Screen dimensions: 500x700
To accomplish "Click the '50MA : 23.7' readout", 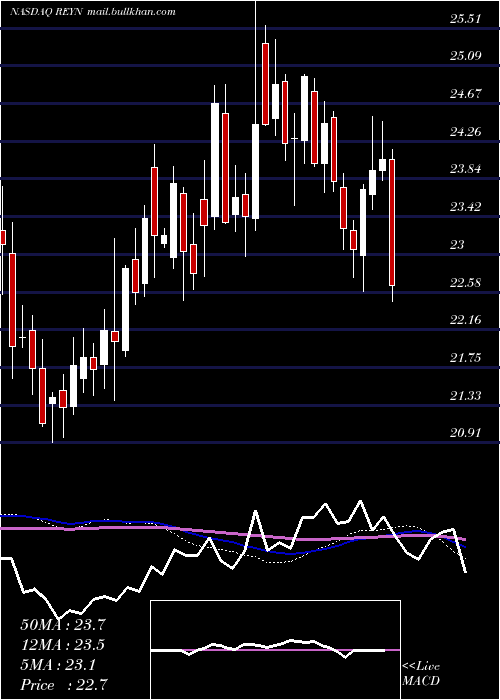I will click(x=63, y=625).
